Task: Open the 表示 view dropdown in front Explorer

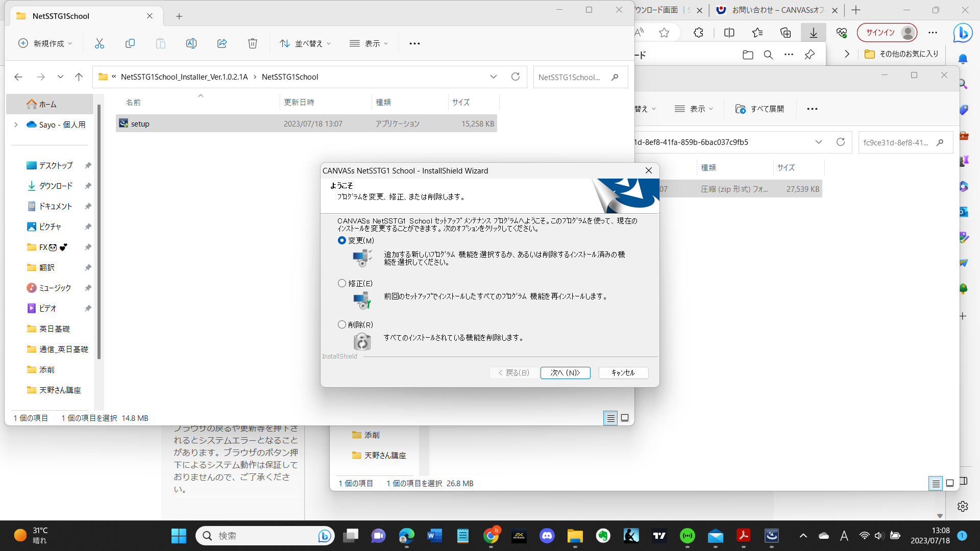Action: [x=369, y=43]
